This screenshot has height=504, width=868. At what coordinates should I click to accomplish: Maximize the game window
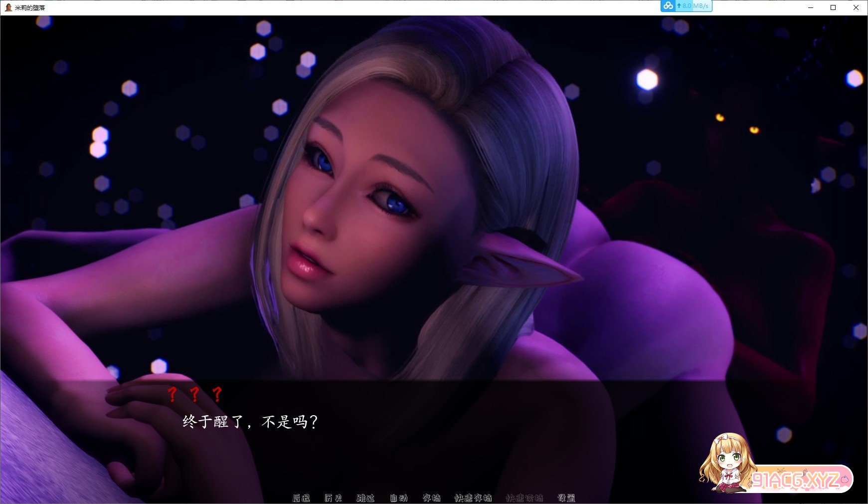(833, 7)
